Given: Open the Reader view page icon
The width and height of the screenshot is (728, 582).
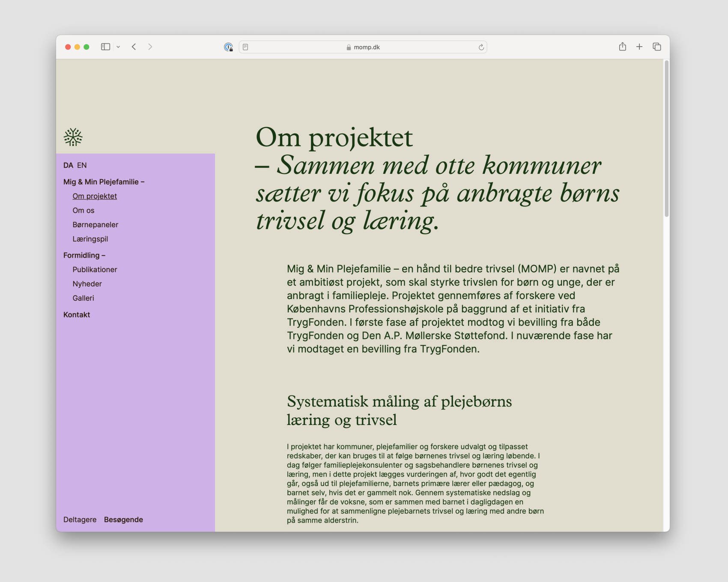Looking at the screenshot, I should tap(245, 47).
